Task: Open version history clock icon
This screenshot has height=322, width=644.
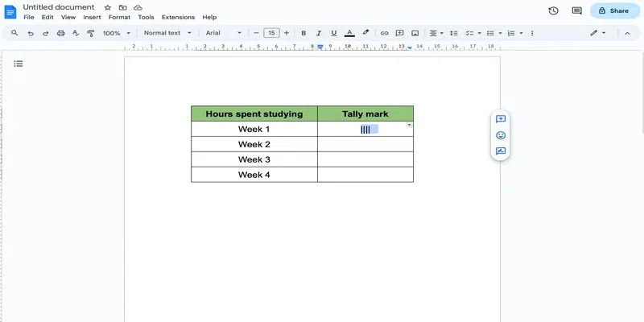Action: click(x=553, y=10)
